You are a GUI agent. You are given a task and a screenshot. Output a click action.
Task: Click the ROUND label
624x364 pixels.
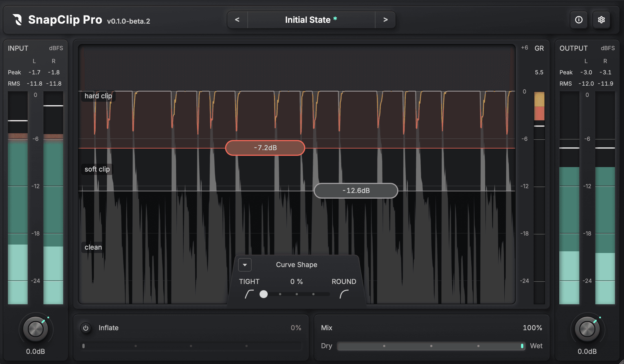click(x=344, y=282)
